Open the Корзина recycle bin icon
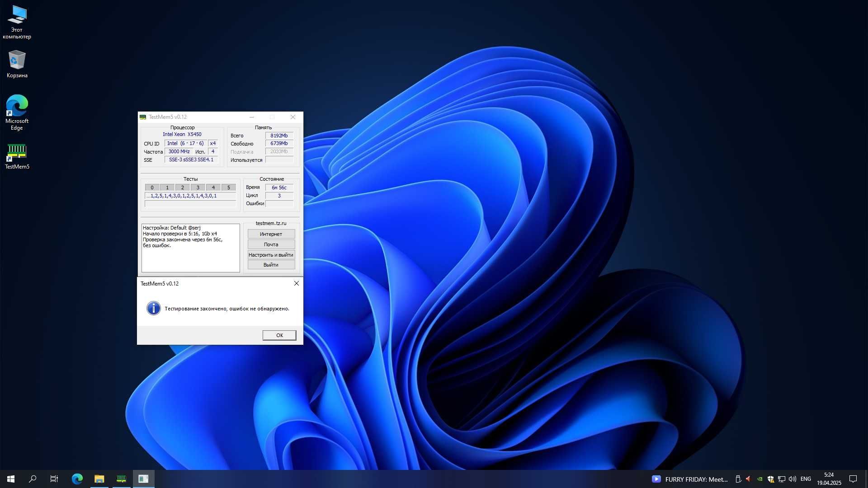868x488 pixels. click(17, 64)
